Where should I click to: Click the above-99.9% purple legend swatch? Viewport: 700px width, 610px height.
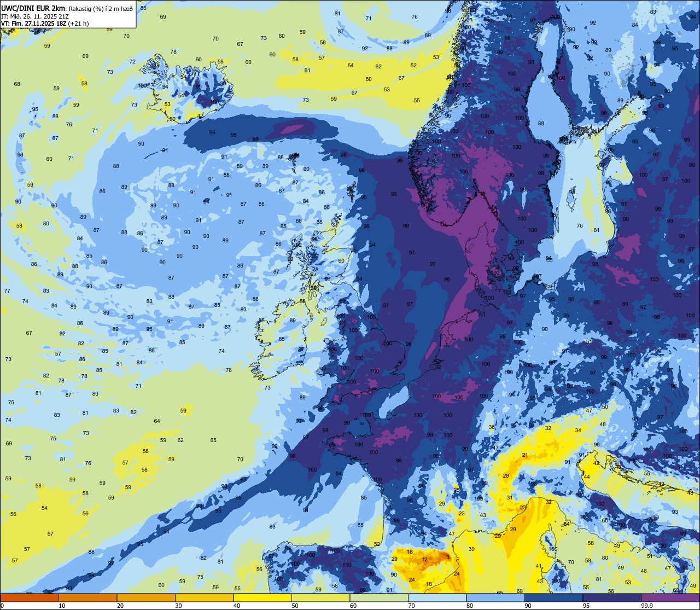pos(670,597)
